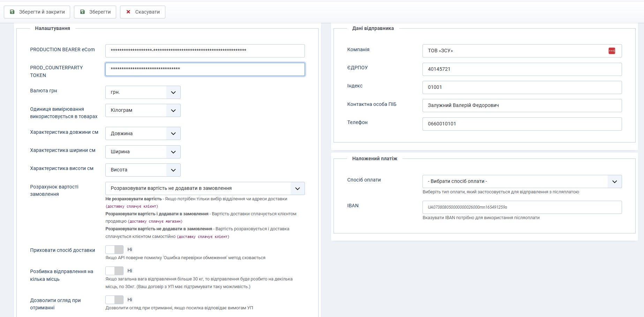Viewport: 644px width, 317px height.
Task: Click the PROD_COUNTERPARTY TOKEN input
Action: pyautogui.click(x=205, y=69)
